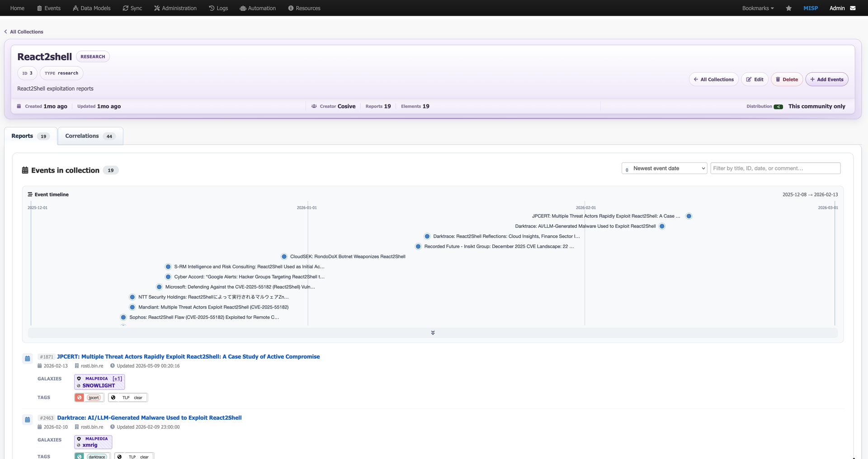The height and width of the screenshot is (459, 868).
Task: Open the SNOWLIGHT Malpedia galaxy badge
Action: click(x=99, y=382)
